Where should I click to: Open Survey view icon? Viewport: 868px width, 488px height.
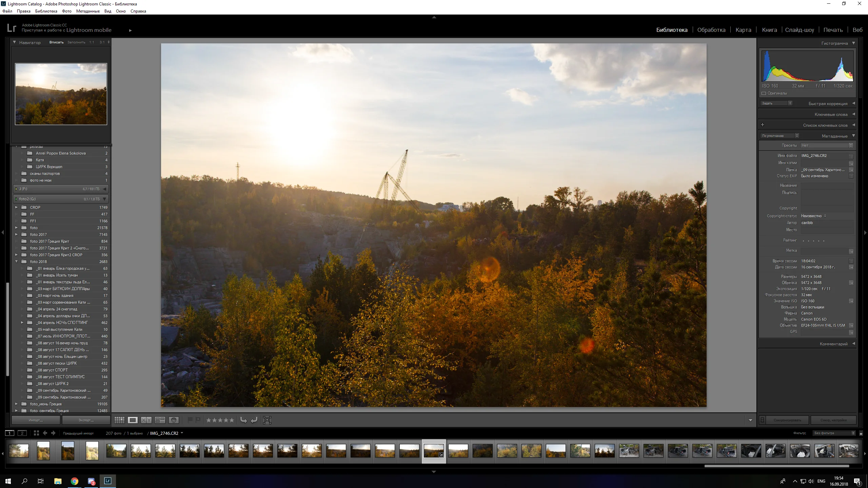pos(160,420)
